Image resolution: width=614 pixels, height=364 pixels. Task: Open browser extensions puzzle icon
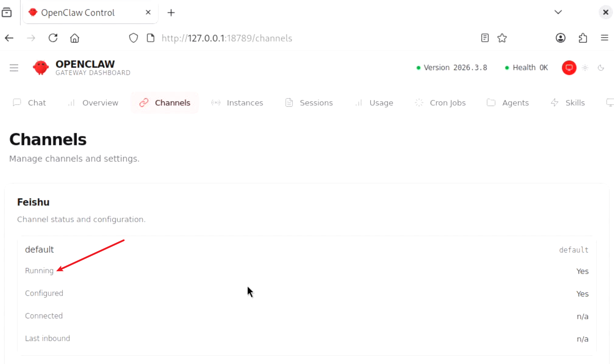coord(583,38)
